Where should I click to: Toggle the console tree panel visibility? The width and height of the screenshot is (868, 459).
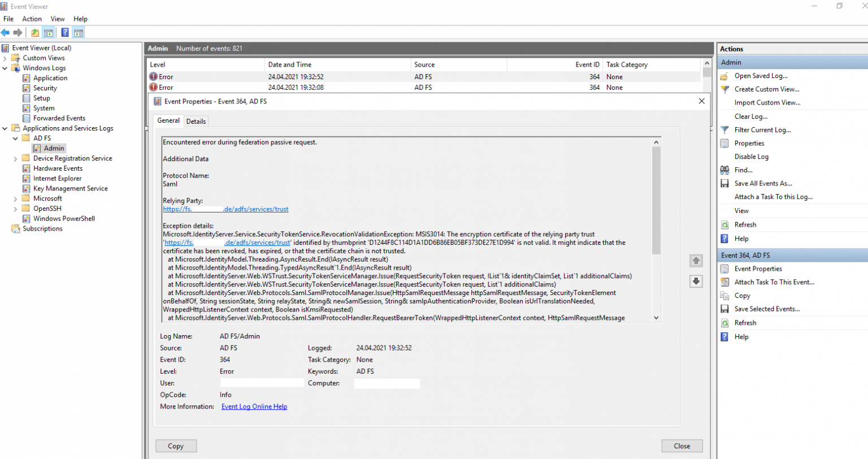[x=49, y=32]
